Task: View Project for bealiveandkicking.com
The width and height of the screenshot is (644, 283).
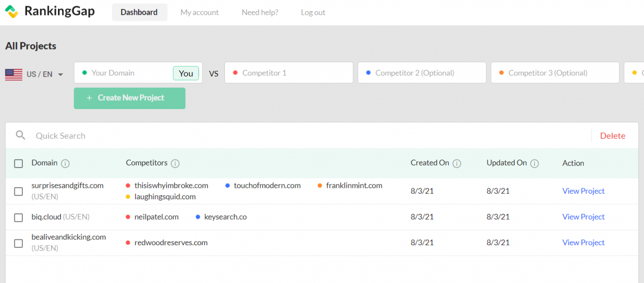Action: tap(583, 243)
